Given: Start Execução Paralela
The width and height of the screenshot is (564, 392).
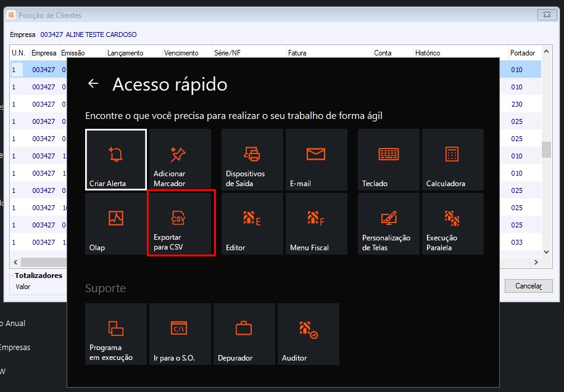Looking at the screenshot, I should click(452, 224).
